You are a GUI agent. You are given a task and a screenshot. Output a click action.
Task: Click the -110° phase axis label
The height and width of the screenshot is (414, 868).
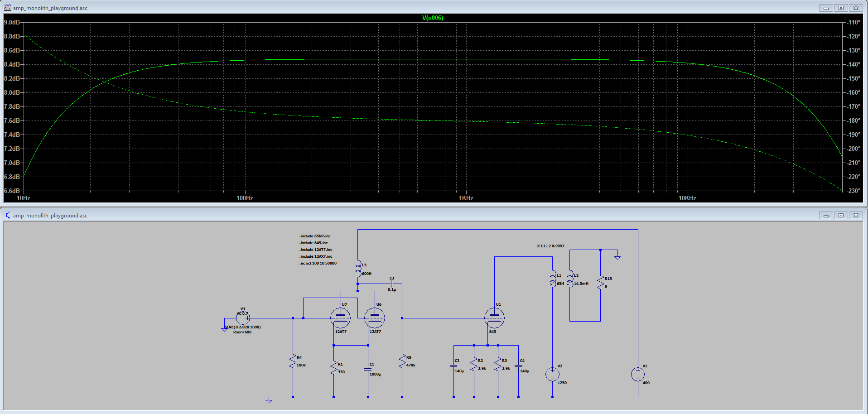pyautogui.click(x=854, y=22)
